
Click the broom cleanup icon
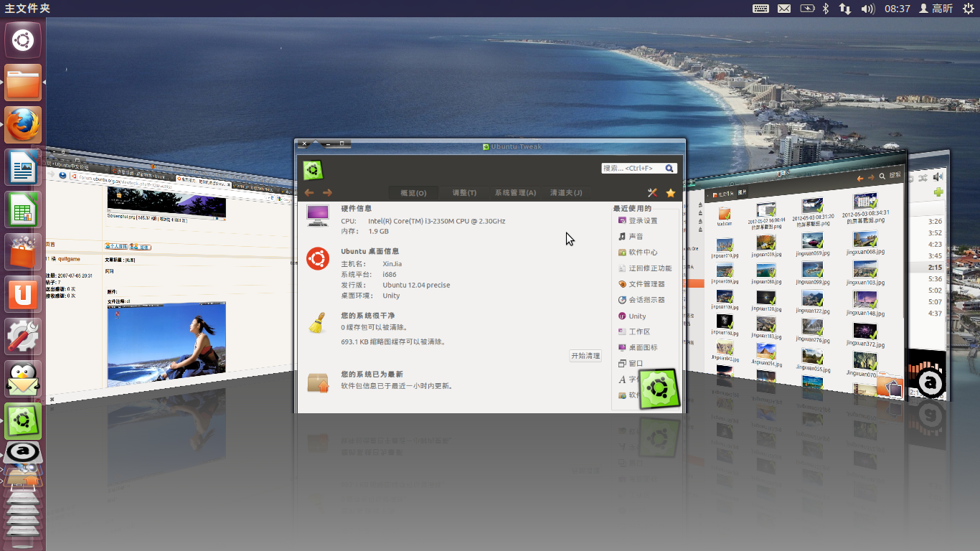(318, 323)
